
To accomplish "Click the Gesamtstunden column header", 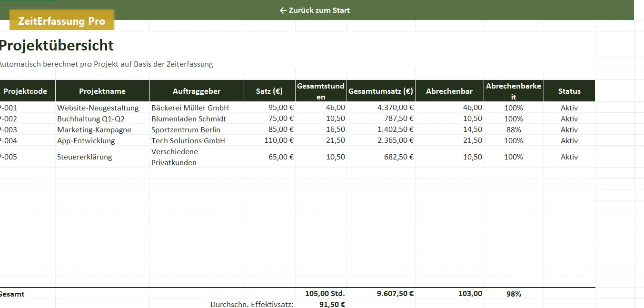I will (x=321, y=91).
